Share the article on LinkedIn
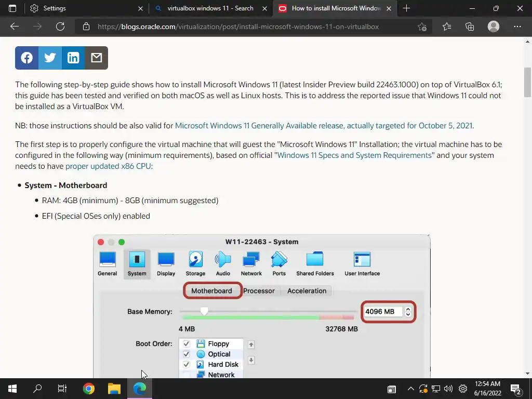 point(73,58)
